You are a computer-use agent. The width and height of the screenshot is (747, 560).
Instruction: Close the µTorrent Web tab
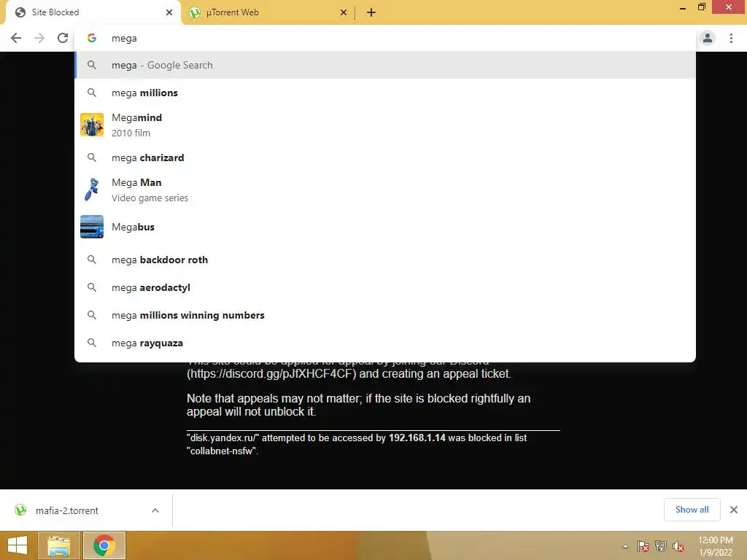pyautogui.click(x=344, y=12)
